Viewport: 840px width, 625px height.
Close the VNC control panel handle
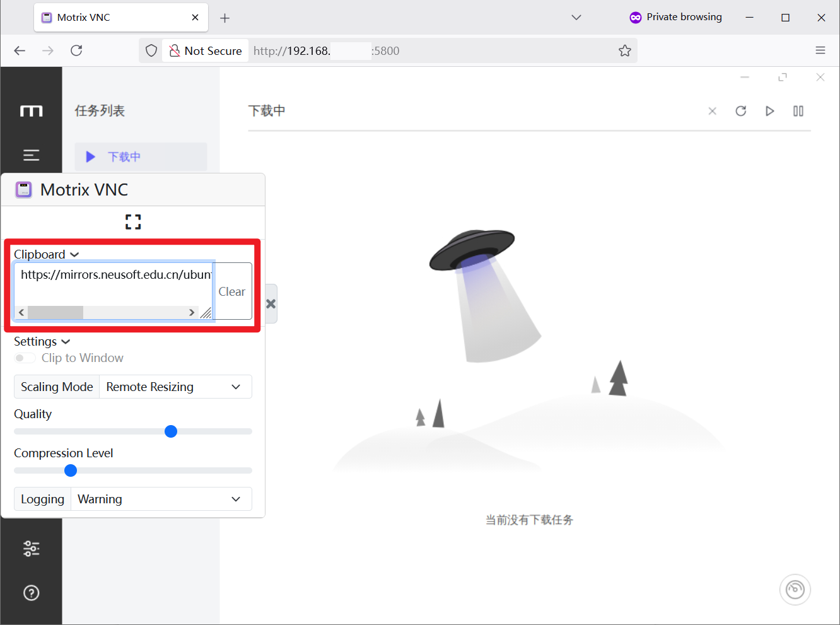271,304
